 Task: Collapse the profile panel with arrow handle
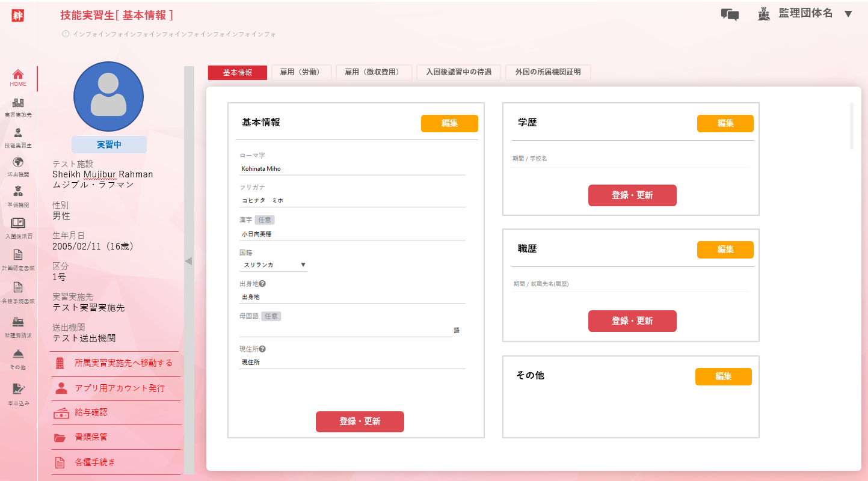188,261
